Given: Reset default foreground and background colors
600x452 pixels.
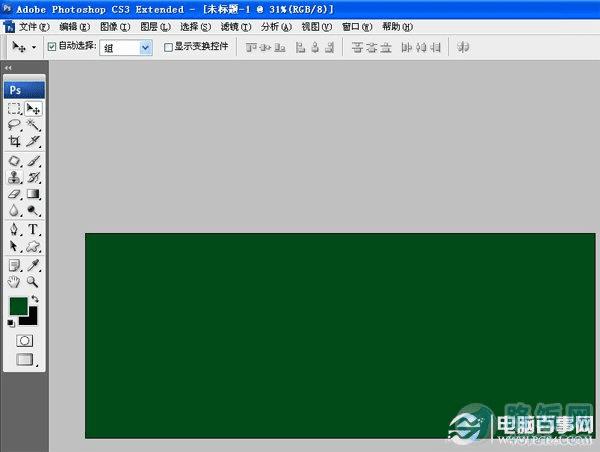Looking at the screenshot, I should click(x=11, y=324).
